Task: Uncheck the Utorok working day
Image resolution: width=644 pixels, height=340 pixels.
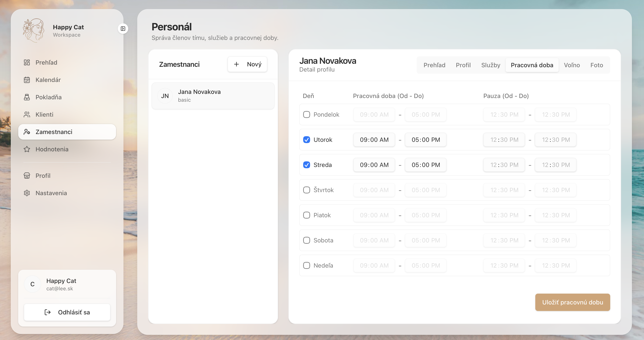Action: click(306, 140)
